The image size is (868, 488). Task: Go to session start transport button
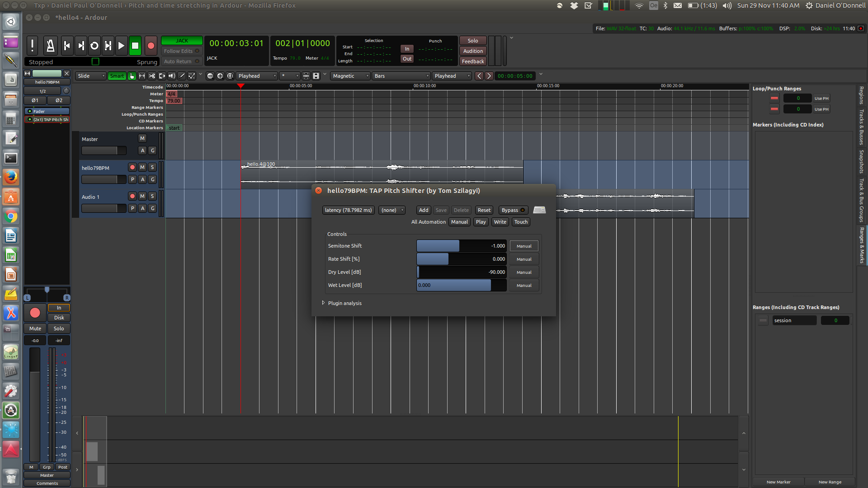coord(67,45)
